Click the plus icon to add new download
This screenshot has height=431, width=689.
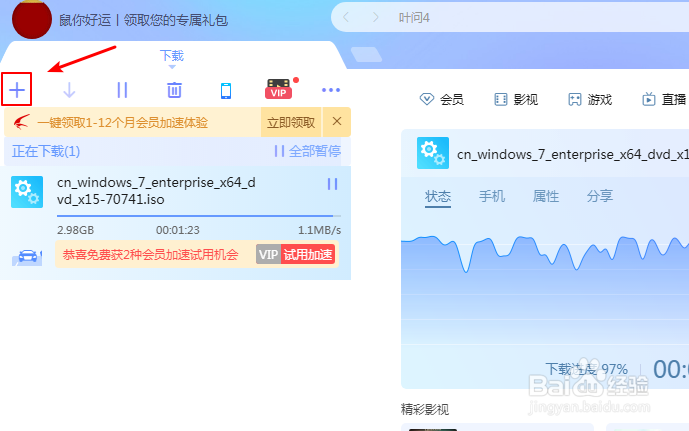point(17,90)
